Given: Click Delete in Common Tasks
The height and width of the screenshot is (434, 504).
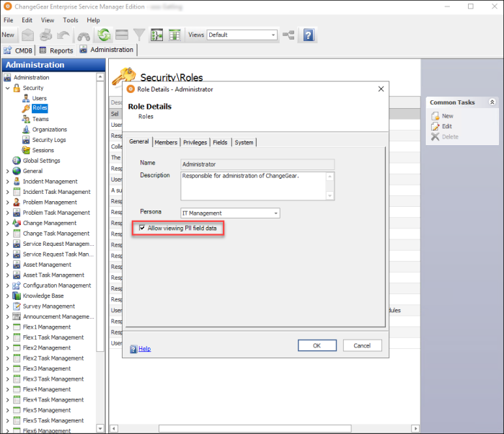Looking at the screenshot, I should [450, 137].
